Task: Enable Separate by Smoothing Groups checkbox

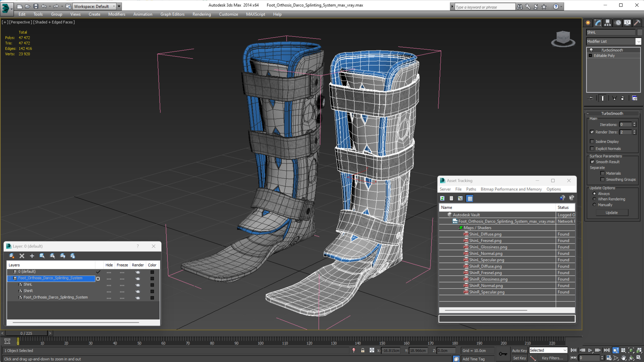Action: pos(602,179)
